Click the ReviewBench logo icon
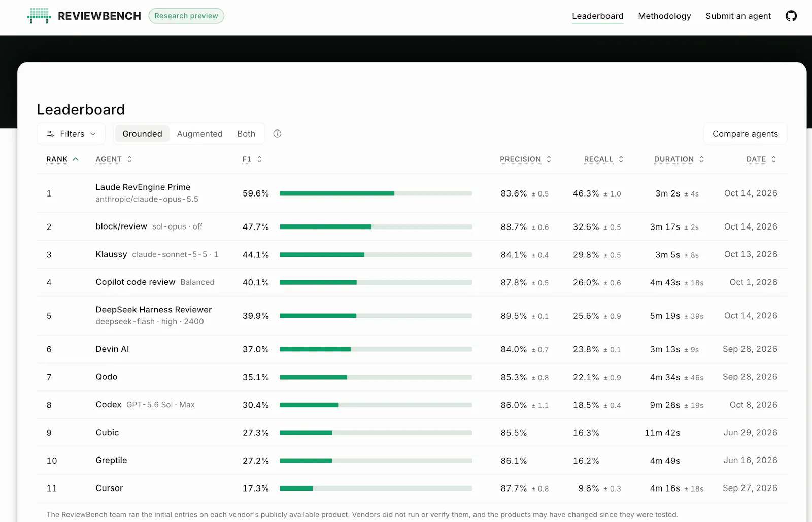 [39, 16]
